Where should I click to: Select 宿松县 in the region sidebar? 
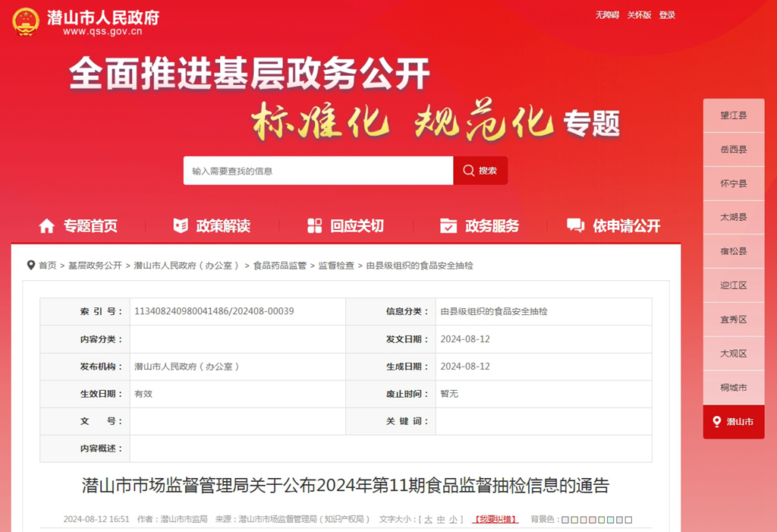pos(734,252)
